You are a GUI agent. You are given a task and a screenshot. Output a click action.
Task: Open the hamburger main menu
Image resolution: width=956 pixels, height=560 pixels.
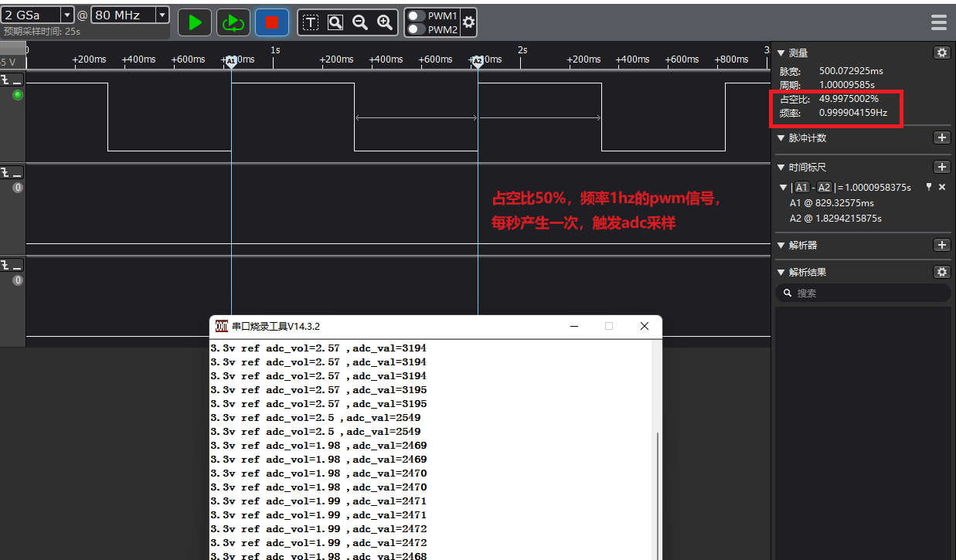click(939, 22)
